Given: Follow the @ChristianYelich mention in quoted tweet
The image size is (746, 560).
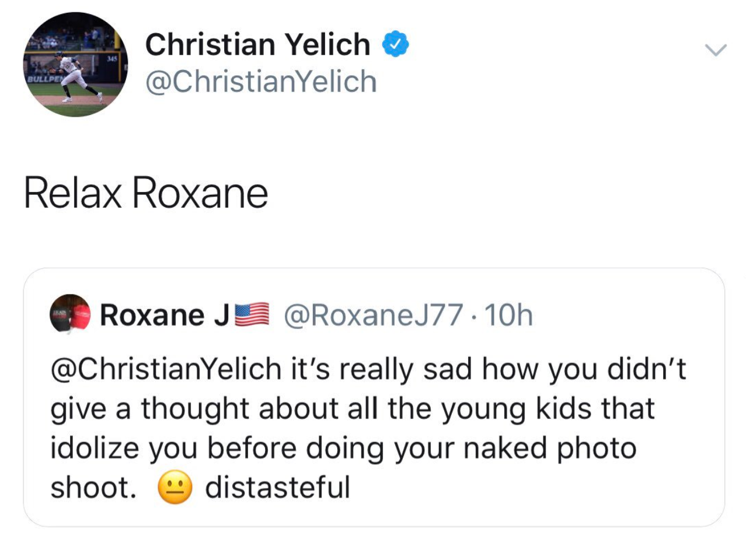Looking at the screenshot, I should (166, 369).
